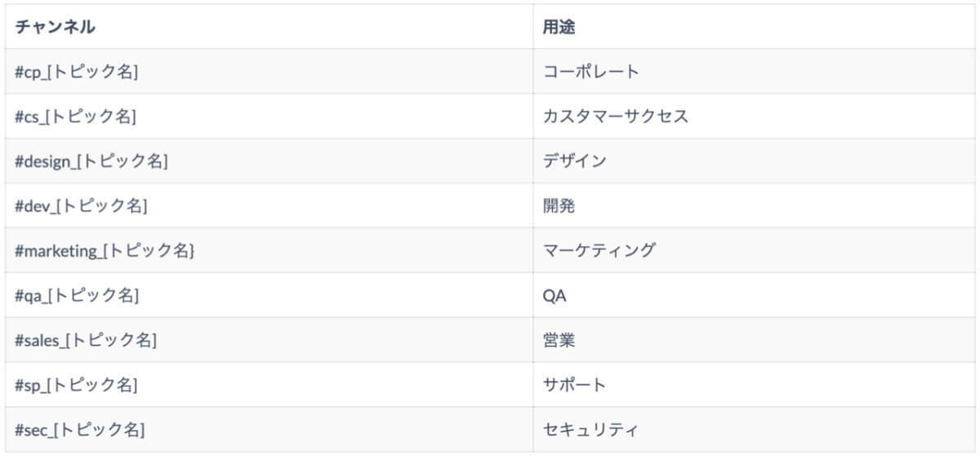This screenshot has height=457, width=980.
Task: Click the チャンネル column header
Action: coord(269,27)
